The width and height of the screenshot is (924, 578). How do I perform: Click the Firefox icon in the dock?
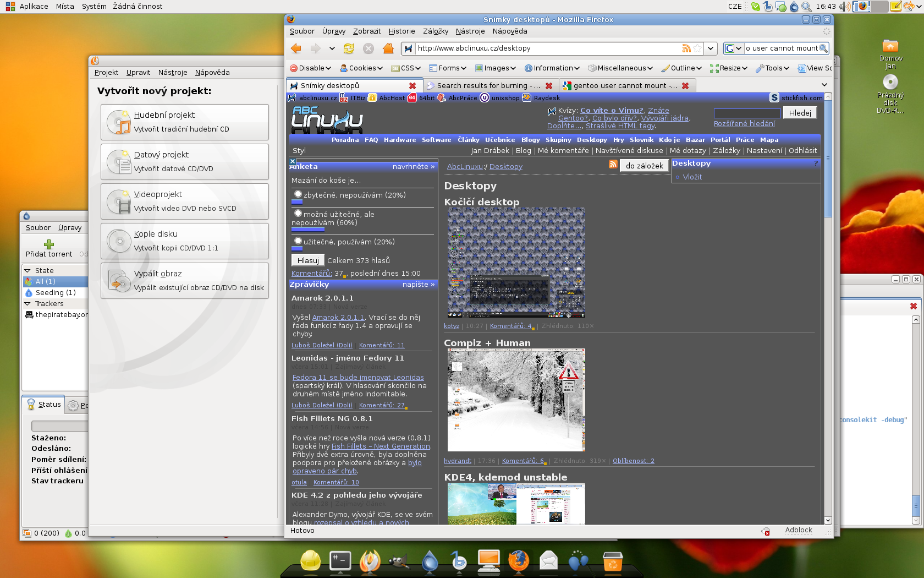tap(518, 561)
